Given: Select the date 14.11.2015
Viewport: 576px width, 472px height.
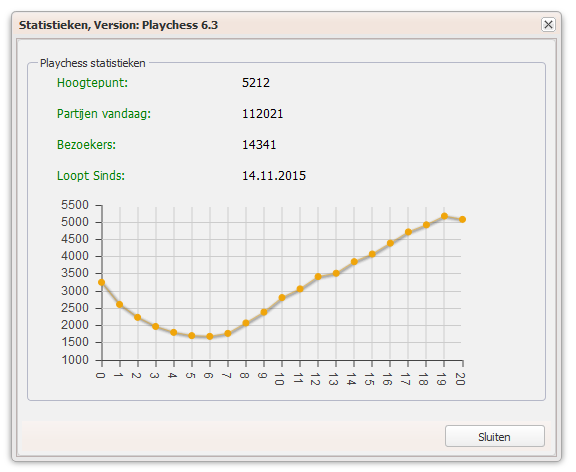Looking at the screenshot, I should tap(274, 176).
